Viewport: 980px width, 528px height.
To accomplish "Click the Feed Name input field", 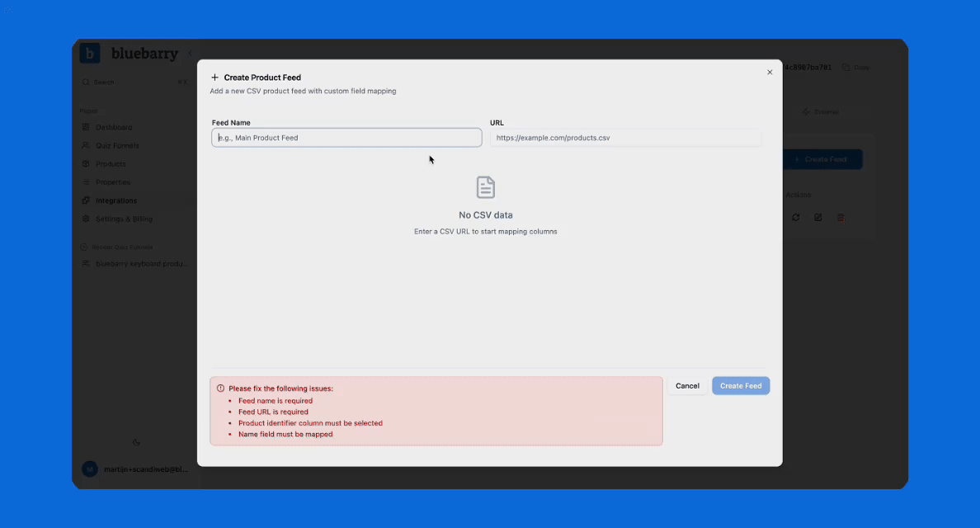I will coord(346,137).
